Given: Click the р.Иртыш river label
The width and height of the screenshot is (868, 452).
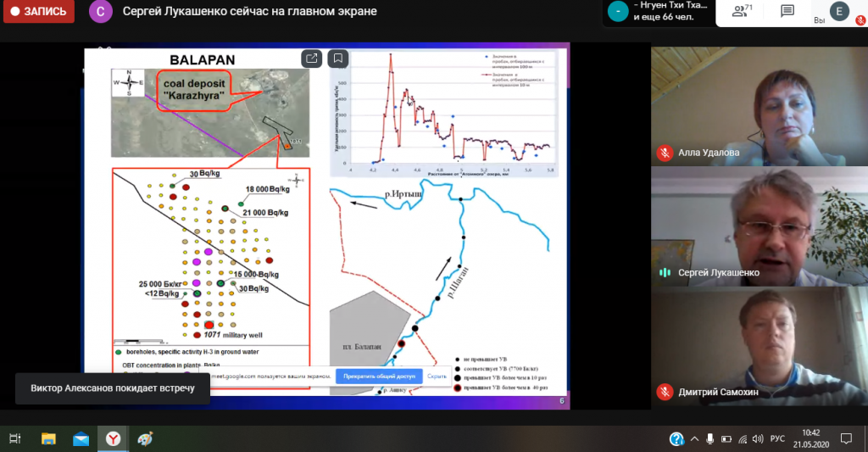Looking at the screenshot, I should point(403,194).
